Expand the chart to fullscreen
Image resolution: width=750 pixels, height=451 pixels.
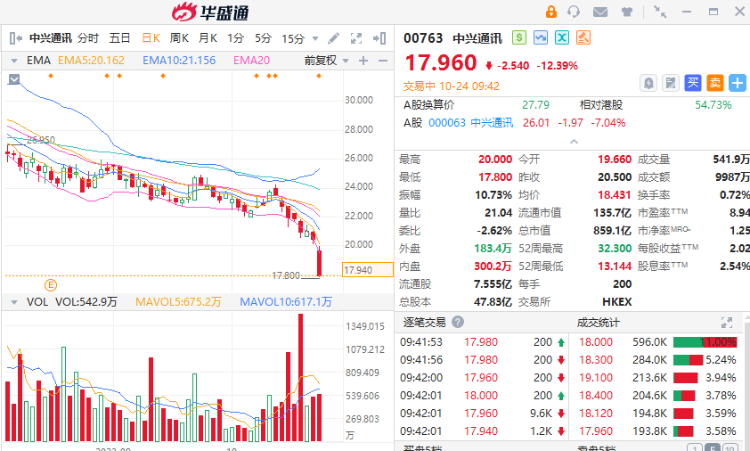click(x=356, y=38)
